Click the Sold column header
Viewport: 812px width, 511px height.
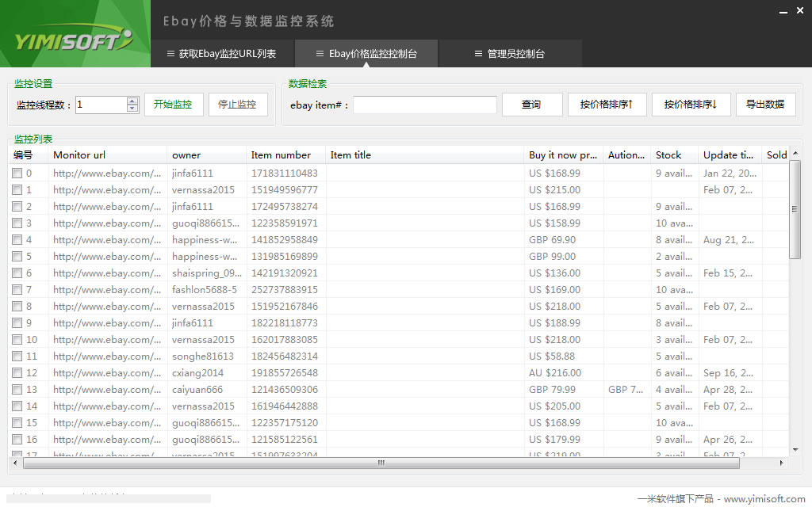[x=776, y=155]
